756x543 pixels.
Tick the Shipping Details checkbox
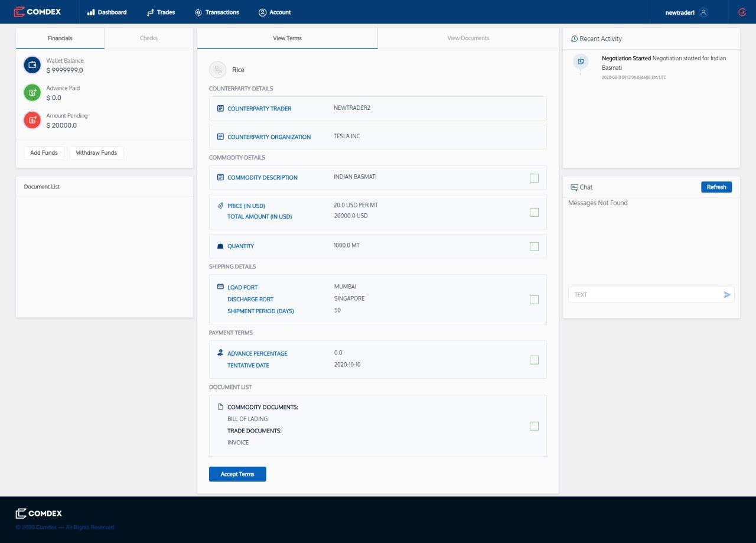[534, 300]
